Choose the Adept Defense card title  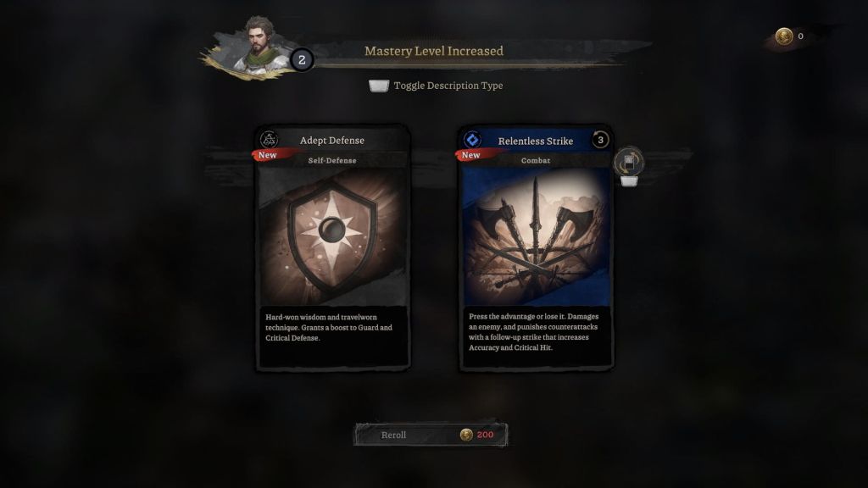(x=332, y=141)
